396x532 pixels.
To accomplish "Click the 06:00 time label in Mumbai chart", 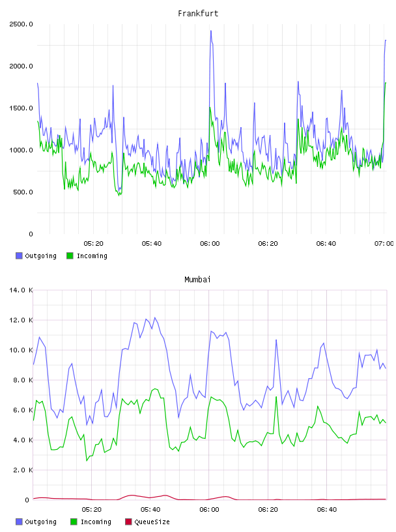I will [x=209, y=510].
